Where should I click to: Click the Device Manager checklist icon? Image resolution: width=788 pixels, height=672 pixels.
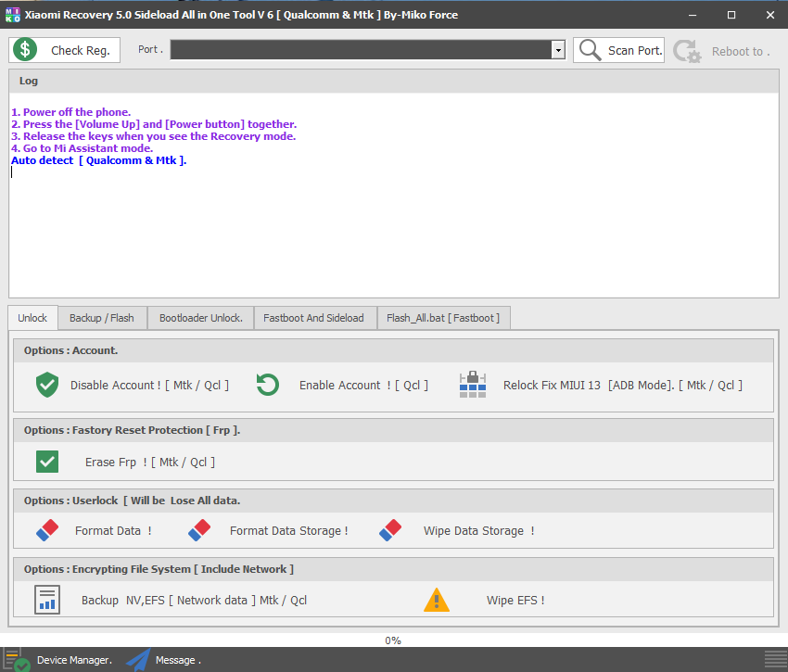pyautogui.click(x=16, y=659)
